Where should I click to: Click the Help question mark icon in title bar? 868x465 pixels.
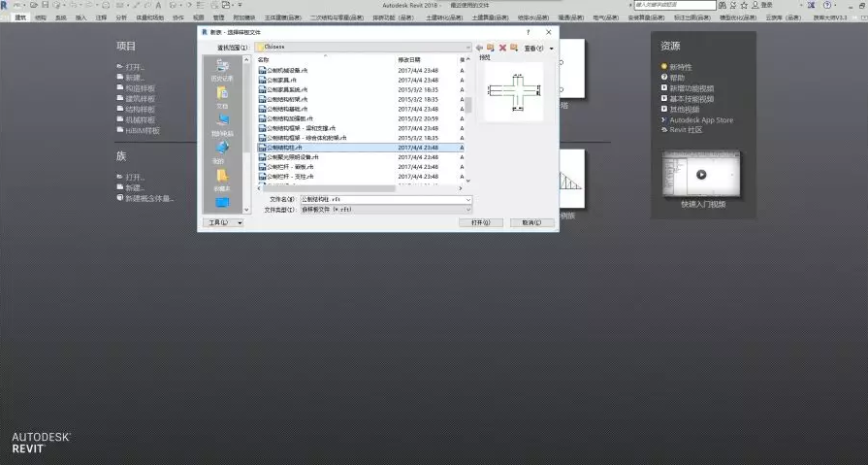click(827, 5)
